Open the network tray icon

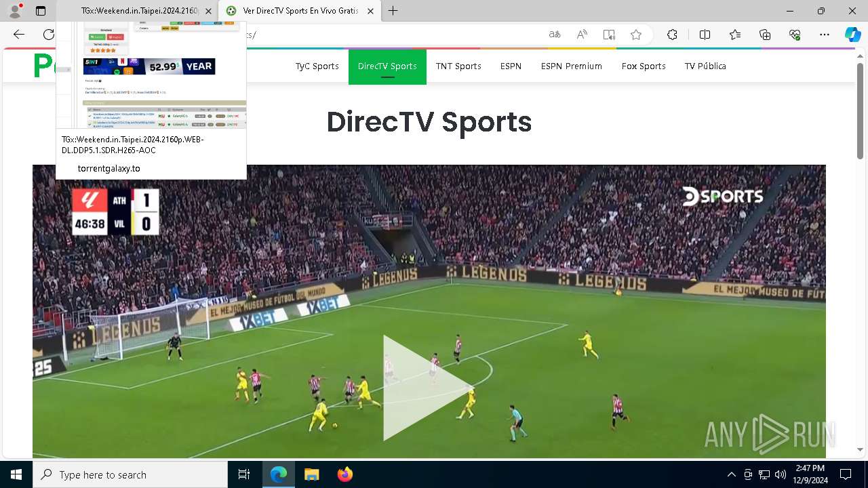click(x=764, y=474)
